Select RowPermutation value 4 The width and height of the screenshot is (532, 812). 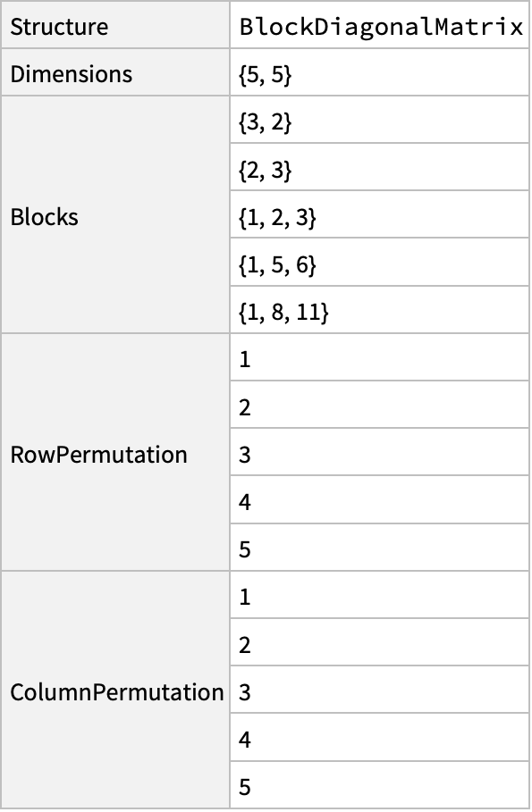point(380,501)
